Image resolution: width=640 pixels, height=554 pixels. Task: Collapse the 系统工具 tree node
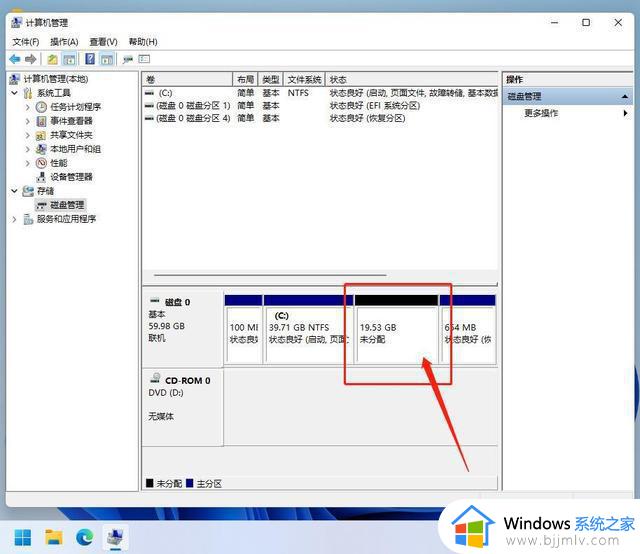pos(15,93)
